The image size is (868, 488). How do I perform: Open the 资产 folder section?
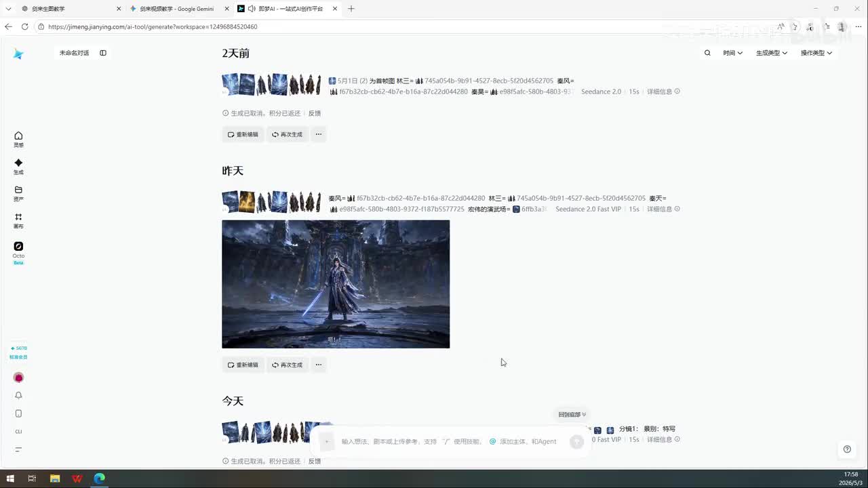pyautogui.click(x=18, y=193)
